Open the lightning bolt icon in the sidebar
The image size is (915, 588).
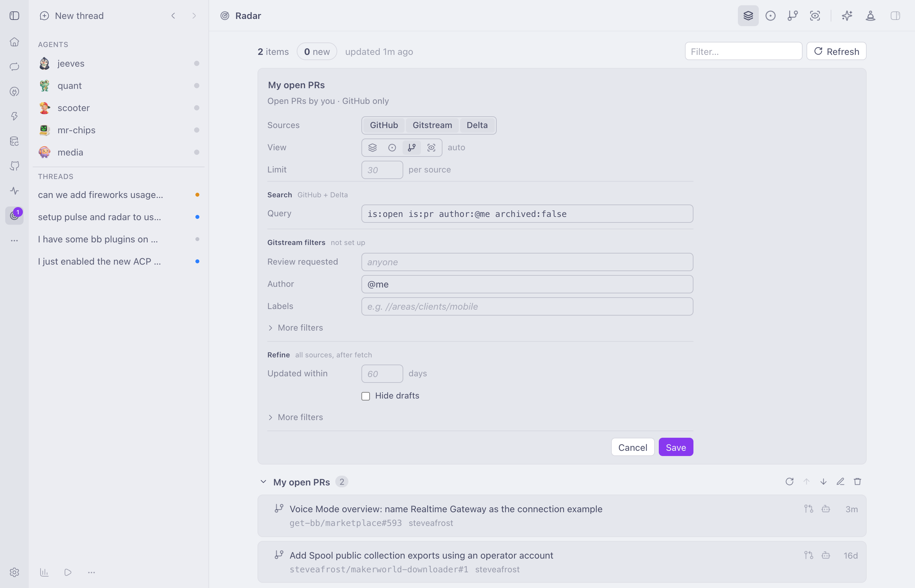(14, 116)
